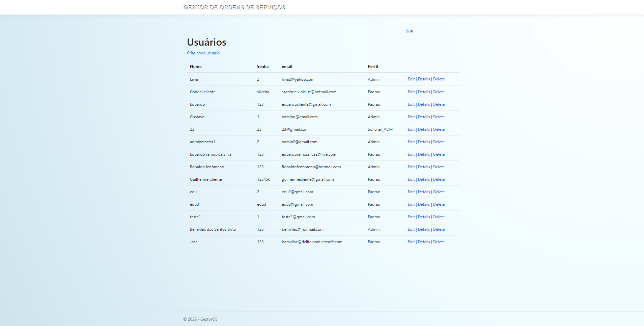Edit the user Livia
Image resolution: width=644 pixels, height=326 pixels.
coord(411,79)
